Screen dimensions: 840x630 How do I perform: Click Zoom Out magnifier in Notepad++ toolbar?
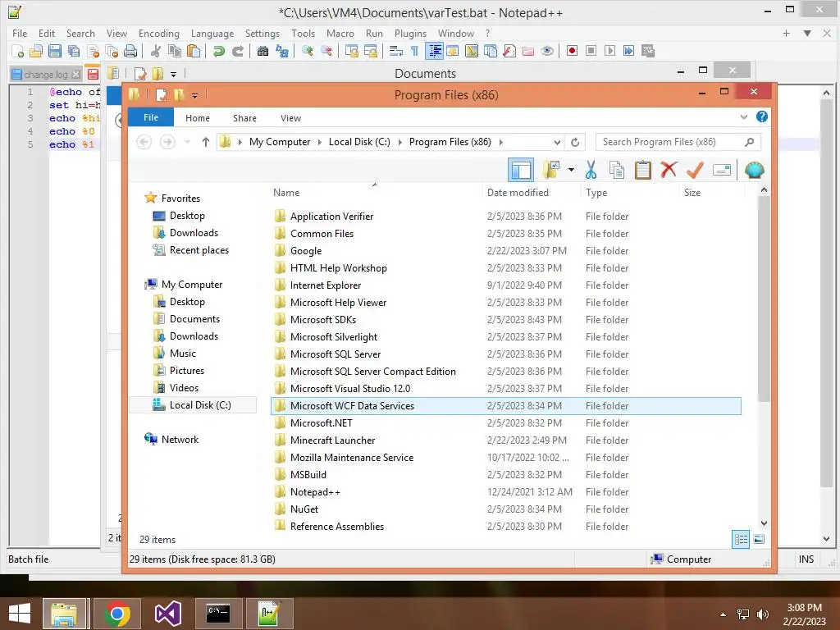[x=326, y=51]
